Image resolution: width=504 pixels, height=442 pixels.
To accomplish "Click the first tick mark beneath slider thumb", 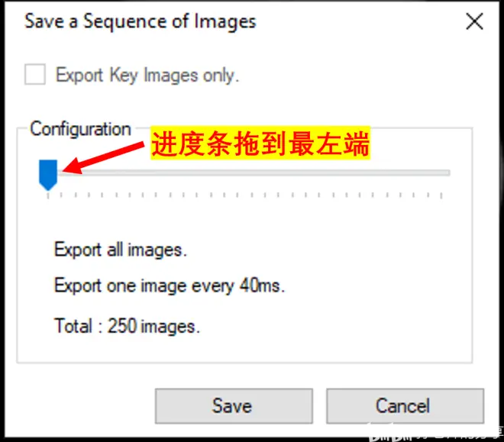I will pos(48,195).
